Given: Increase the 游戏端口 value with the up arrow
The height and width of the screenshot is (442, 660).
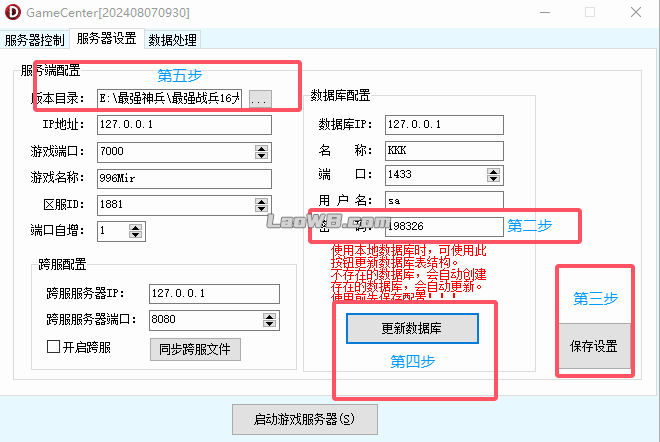Looking at the screenshot, I should 261,149.
